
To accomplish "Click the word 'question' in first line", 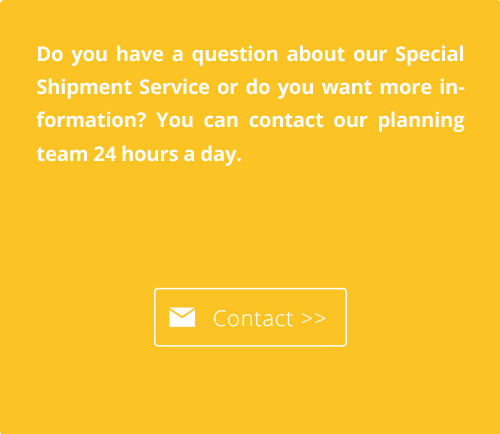I will (235, 54).
